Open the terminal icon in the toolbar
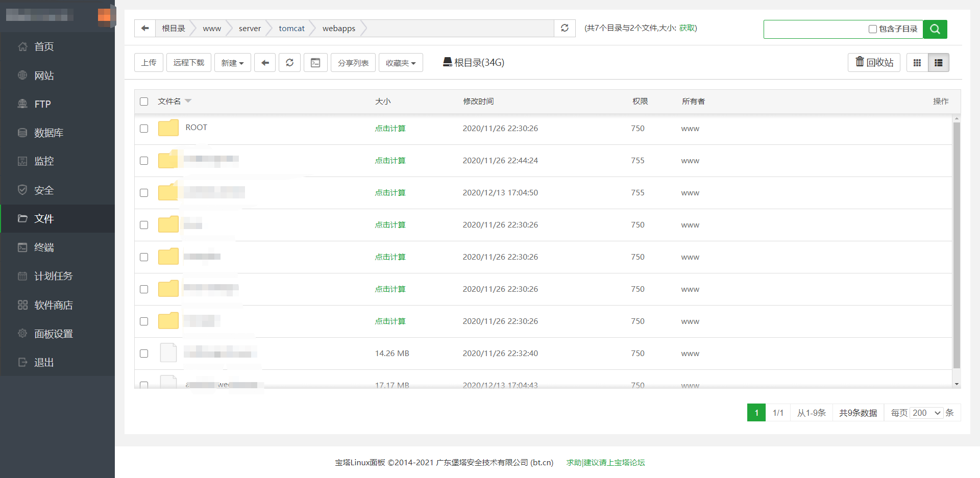The image size is (980, 478). tap(315, 63)
